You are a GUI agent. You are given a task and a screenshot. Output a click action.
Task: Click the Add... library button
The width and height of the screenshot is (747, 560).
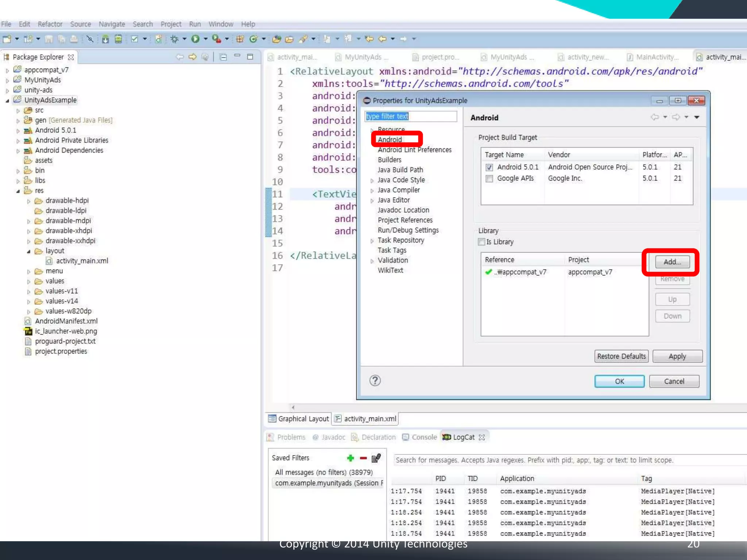[672, 262]
